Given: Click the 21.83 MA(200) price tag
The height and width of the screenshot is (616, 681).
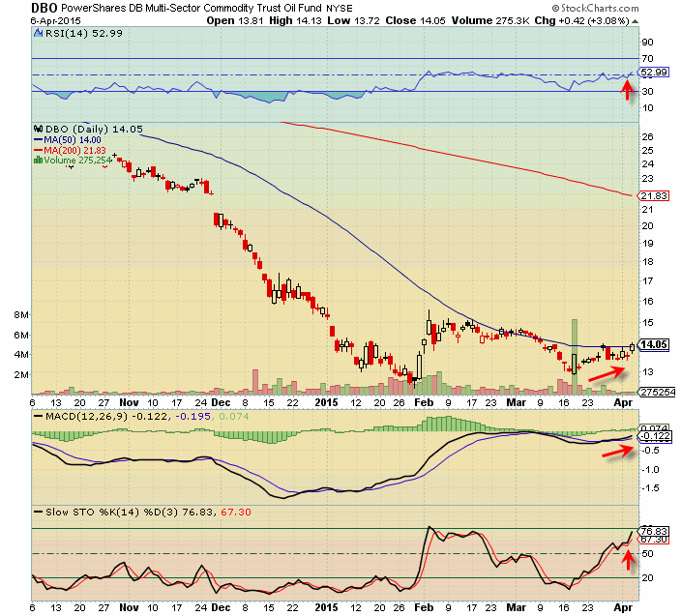Looking at the screenshot, I should tap(653, 195).
